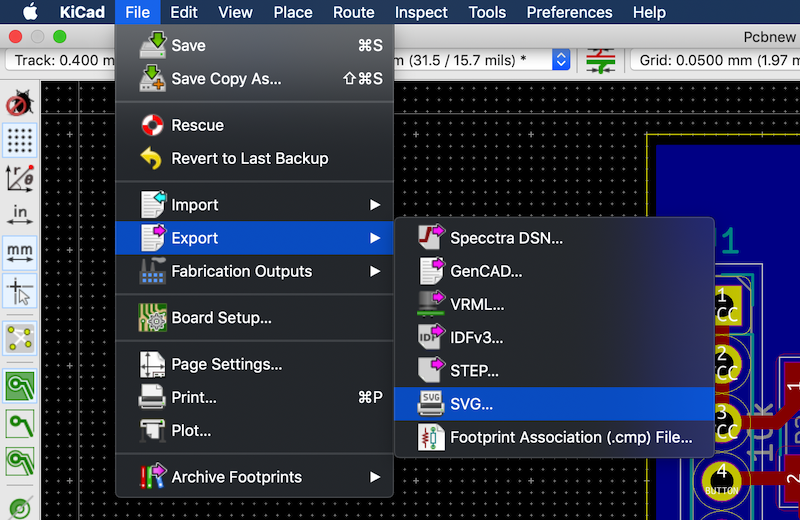Viewport: 800px width, 520px height.
Task: Open the Help menu
Action: (x=649, y=12)
